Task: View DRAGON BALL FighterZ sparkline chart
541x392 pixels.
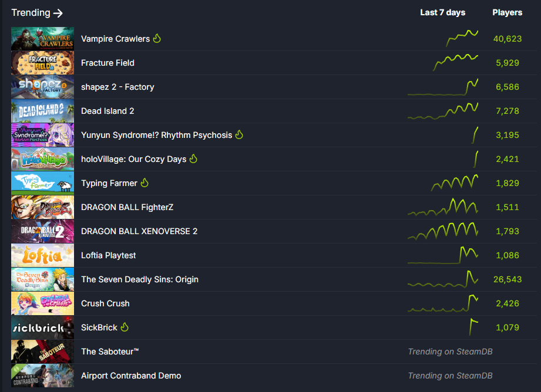Action: pos(443,207)
